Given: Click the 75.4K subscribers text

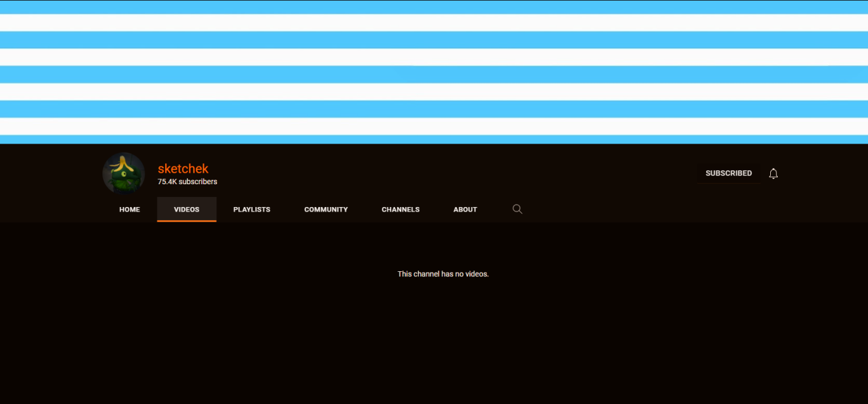Looking at the screenshot, I should (187, 182).
